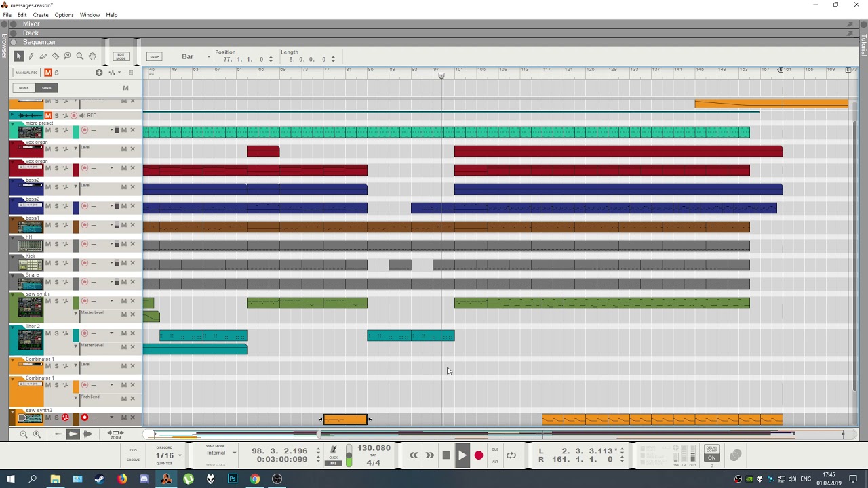Collapse the Sequencer panel
Image resolution: width=868 pixels, height=488 pixels.
(x=13, y=42)
